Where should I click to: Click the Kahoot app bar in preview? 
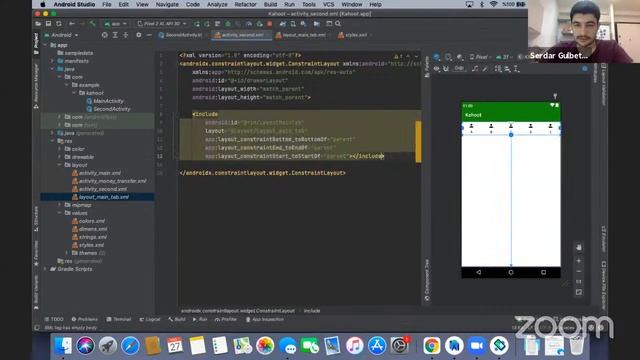click(511, 115)
